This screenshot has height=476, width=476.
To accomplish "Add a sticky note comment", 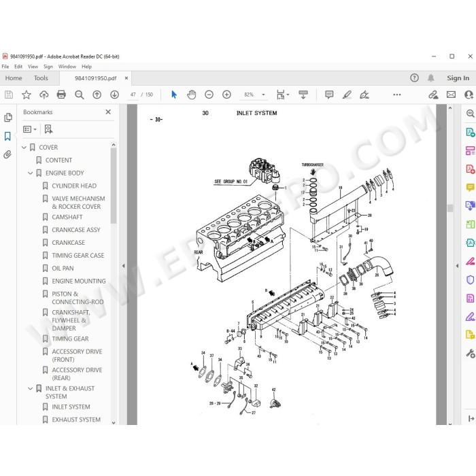I will tap(329, 95).
